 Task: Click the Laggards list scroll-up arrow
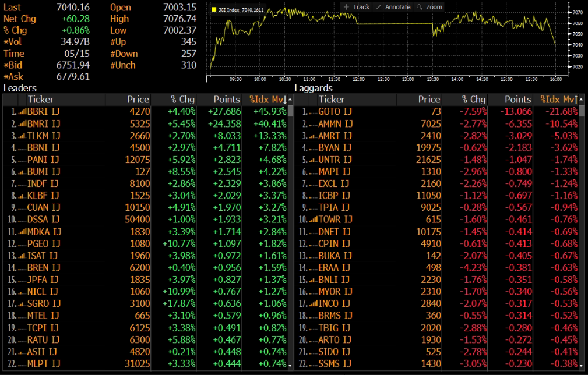[x=581, y=100]
